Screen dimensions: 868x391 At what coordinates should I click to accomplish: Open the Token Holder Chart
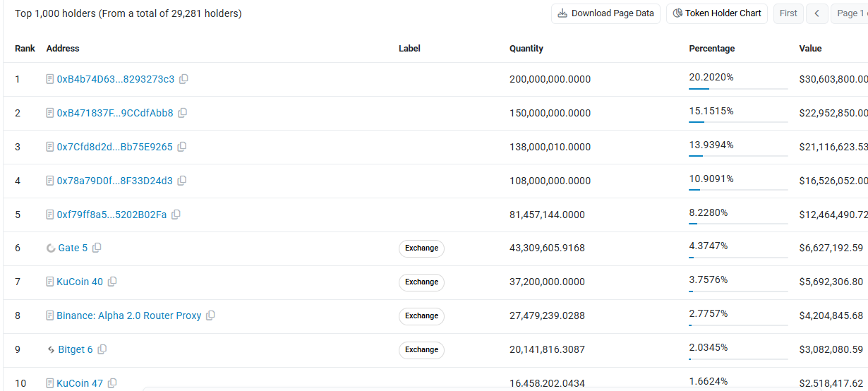tap(717, 13)
